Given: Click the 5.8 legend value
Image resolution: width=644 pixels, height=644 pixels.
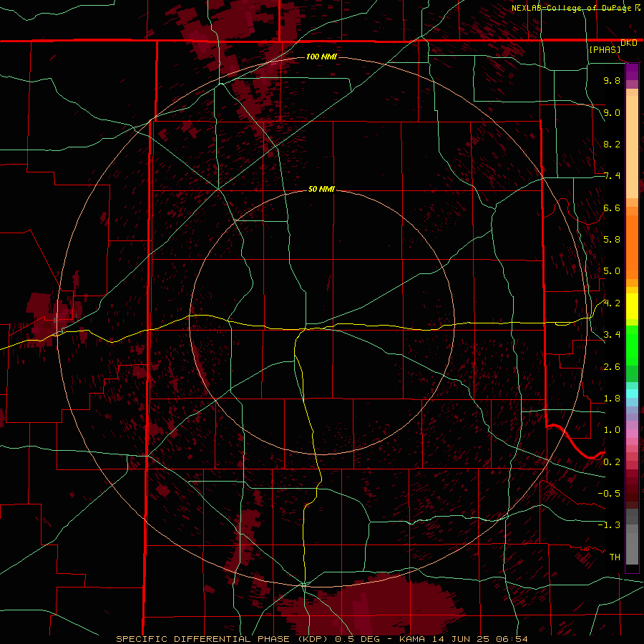Looking at the screenshot, I should pyautogui.click(x=612, y=240).
